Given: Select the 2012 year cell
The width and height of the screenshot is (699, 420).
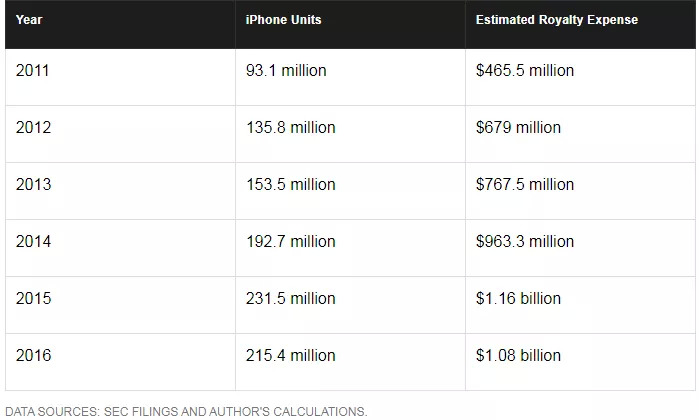Looking at the screenshot, I should pos(33,128).
